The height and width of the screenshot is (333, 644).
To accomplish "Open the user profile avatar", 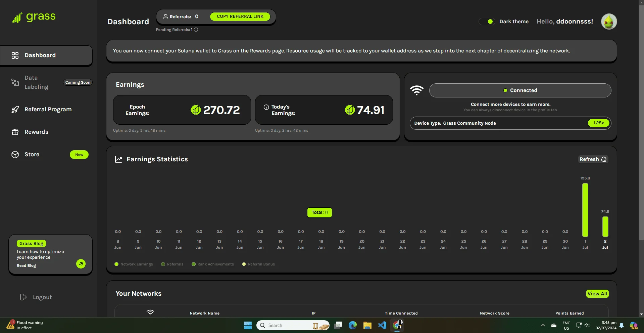I will [x=609, y=22].
